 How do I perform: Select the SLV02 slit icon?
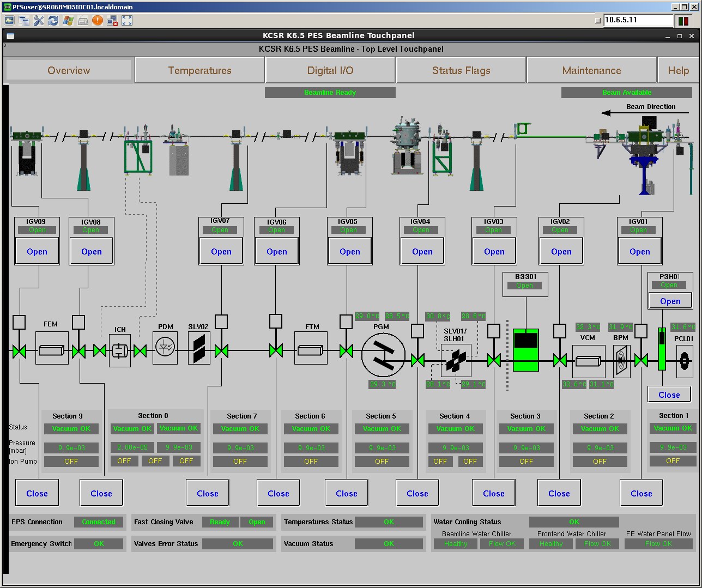pyautogui.click(x=199, y=348)
